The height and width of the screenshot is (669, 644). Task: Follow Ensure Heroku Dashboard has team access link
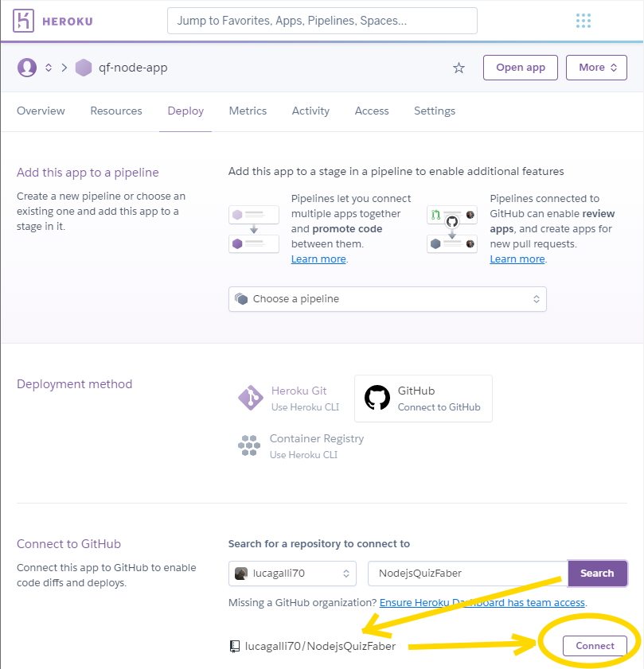click(x=482, y=603)
